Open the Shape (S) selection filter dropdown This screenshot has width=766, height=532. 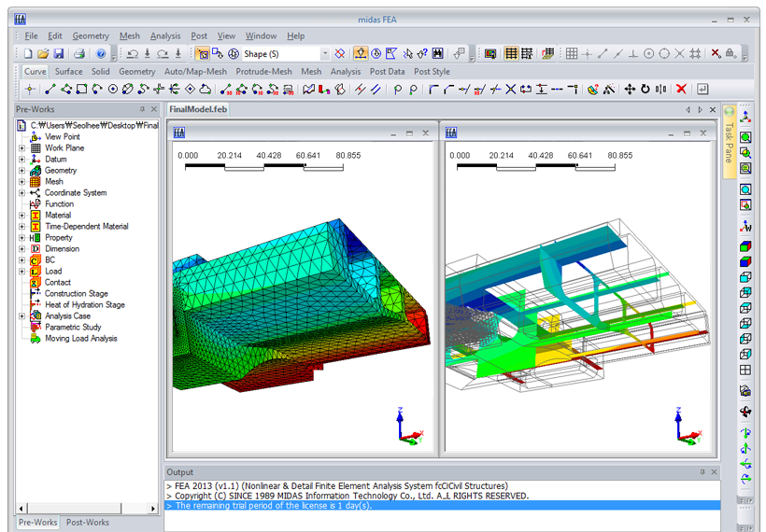[x=324, y=54]
